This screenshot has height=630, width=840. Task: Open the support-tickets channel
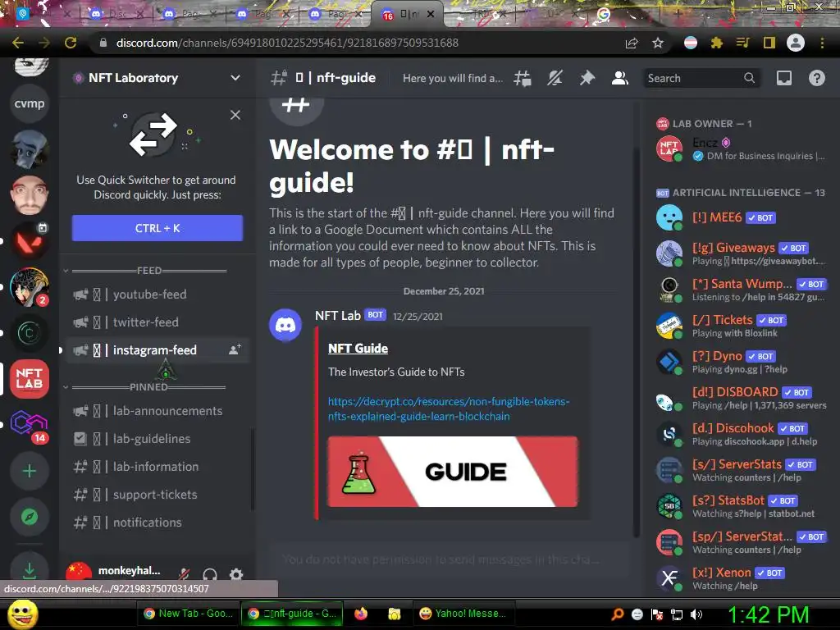pyautogui.click(x=157, y=495)
